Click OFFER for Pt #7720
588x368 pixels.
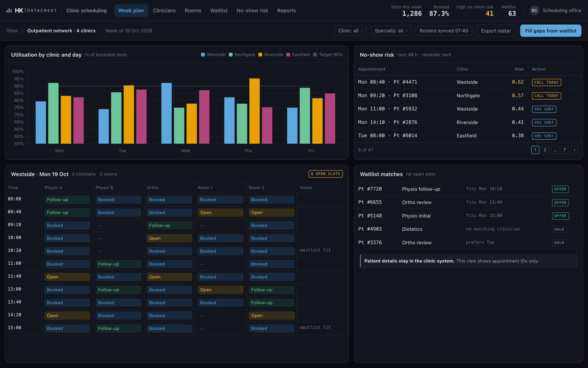(560, 189)
